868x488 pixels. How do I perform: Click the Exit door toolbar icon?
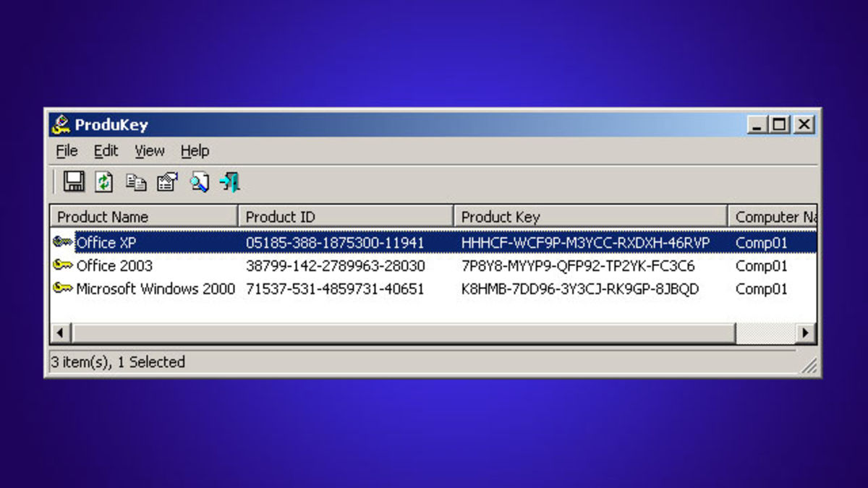tap(230, 181)
